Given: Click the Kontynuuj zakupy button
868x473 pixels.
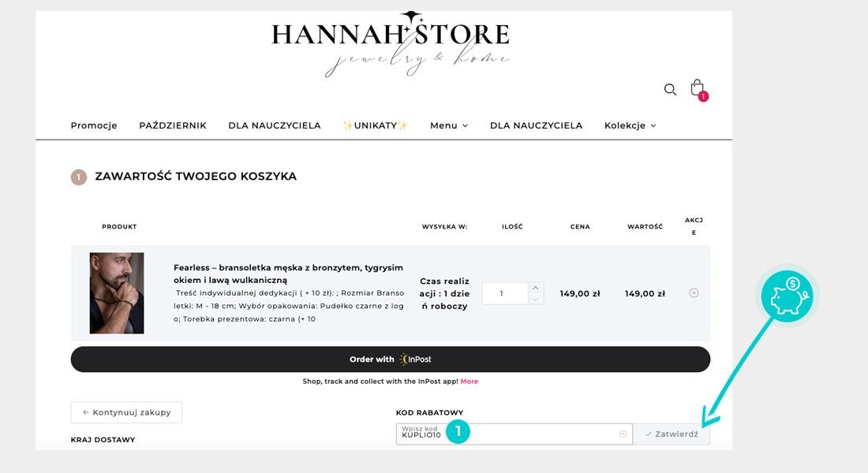Looking at the screenshot, I should pyautogui.click(x=126, y=412).
